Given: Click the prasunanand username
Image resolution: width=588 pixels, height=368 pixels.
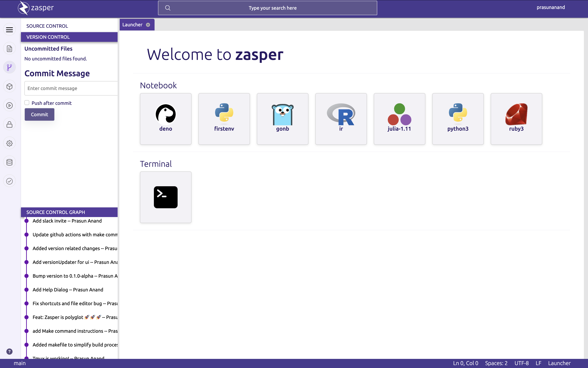Looking at the screenshot, I should tap(551, 7).
